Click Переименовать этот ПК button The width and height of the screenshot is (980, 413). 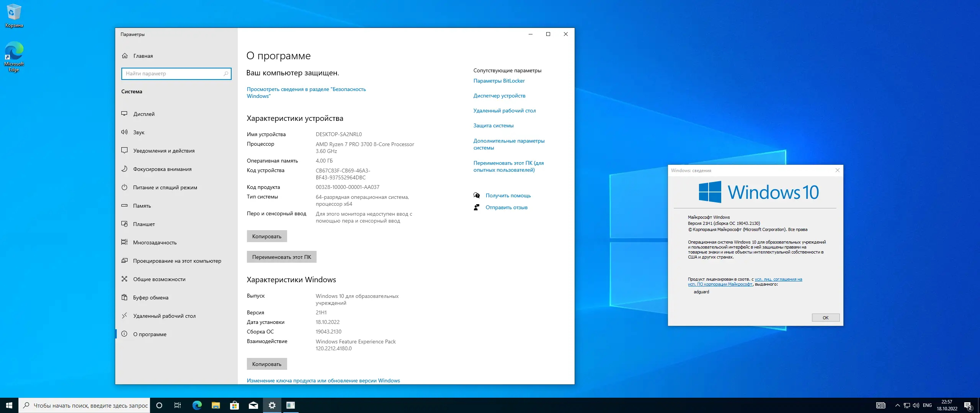point(281,257)
